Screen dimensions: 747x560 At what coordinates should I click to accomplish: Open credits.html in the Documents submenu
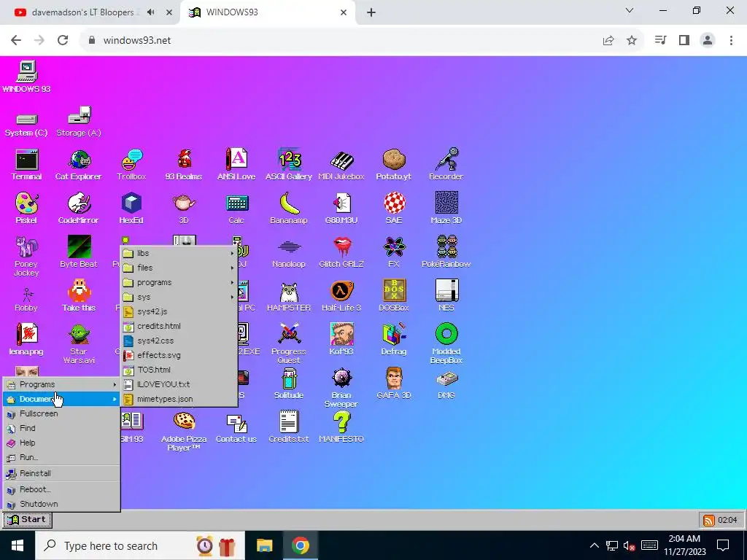click(179, 326)
